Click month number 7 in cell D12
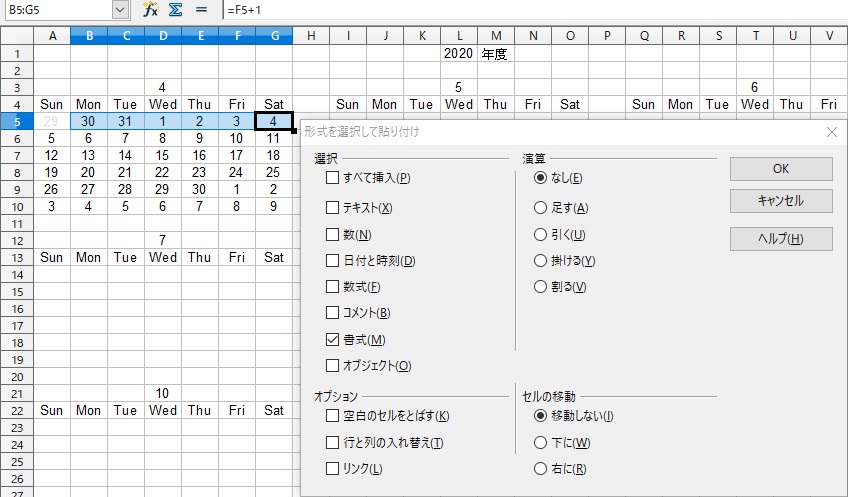This screenshot has width=848, height=497. [x=163, y=240]
